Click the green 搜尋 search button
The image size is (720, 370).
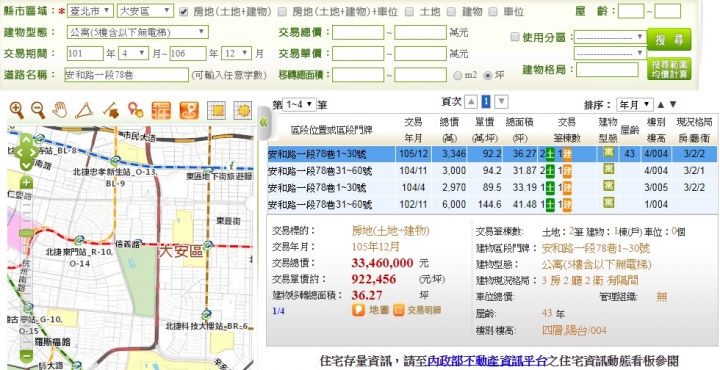[x=669, y=39]
